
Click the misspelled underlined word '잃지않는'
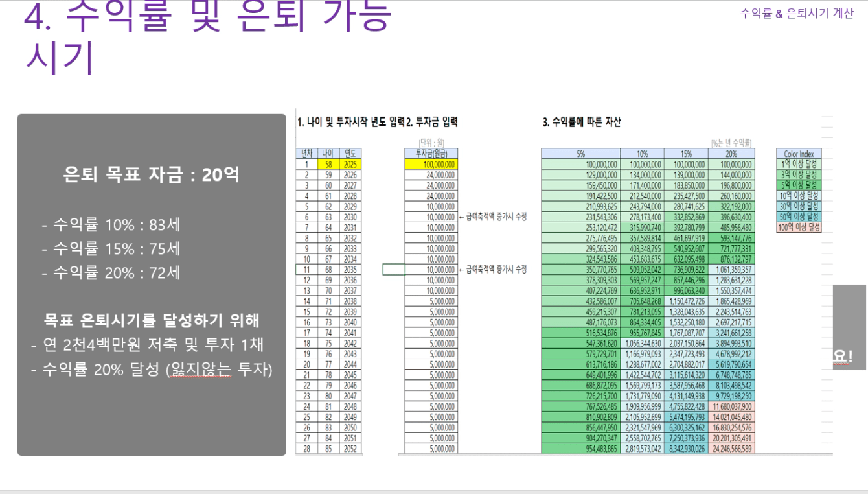(x=193, y=370)
